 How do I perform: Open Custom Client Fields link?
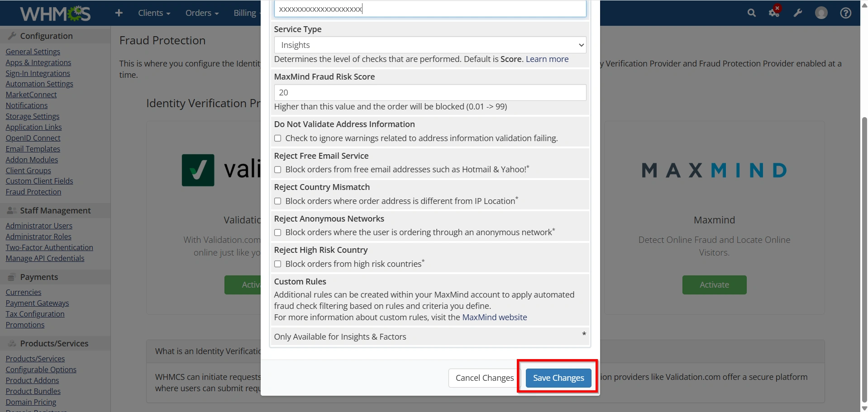39,181
